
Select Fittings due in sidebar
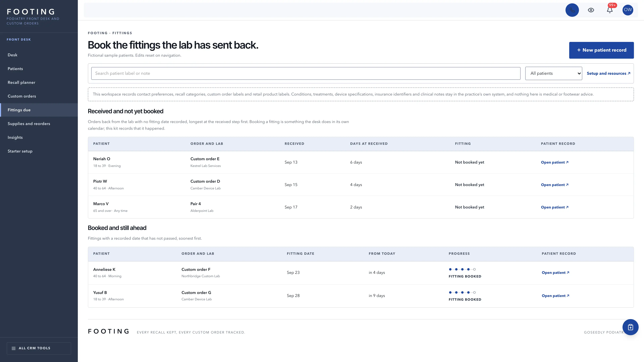click(x=39, y=110)
